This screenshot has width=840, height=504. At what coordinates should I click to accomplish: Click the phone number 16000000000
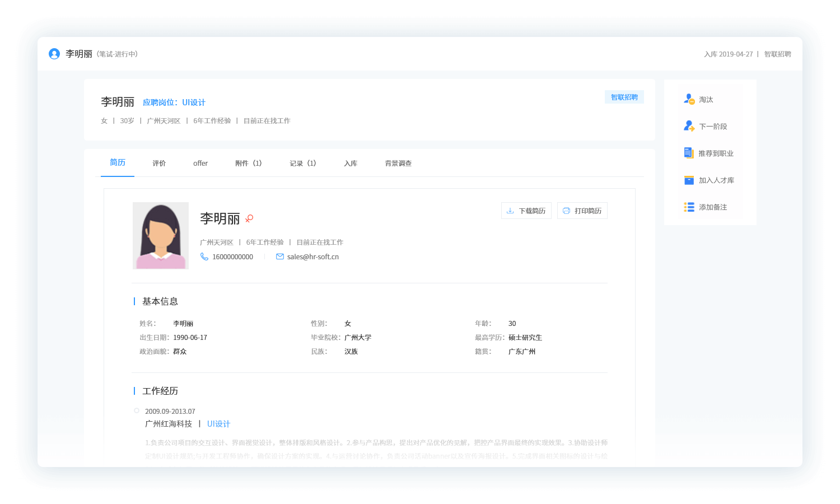pyautogui.click(x=232, y=256)
